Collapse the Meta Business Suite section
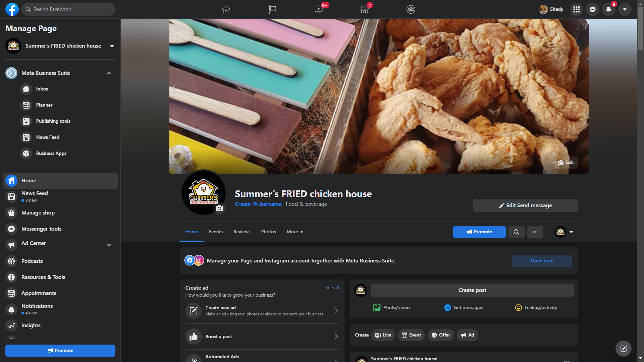The image size is (644, 362). [109, 73]
